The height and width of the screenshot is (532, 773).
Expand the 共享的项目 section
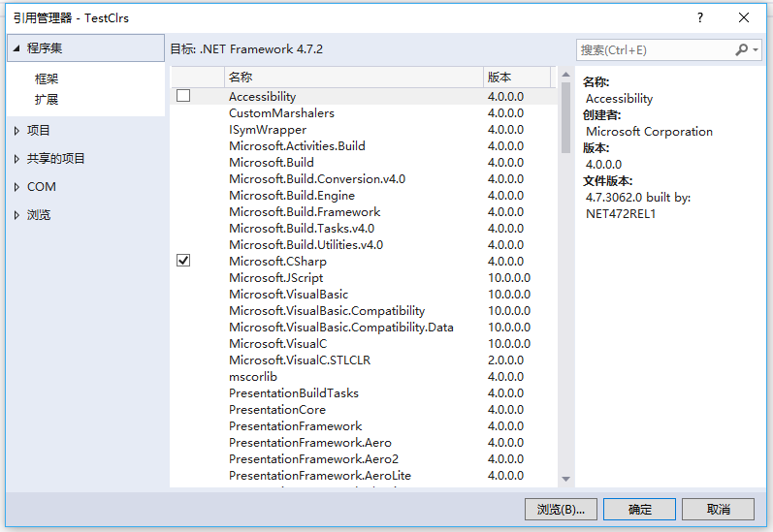[16, 159]
